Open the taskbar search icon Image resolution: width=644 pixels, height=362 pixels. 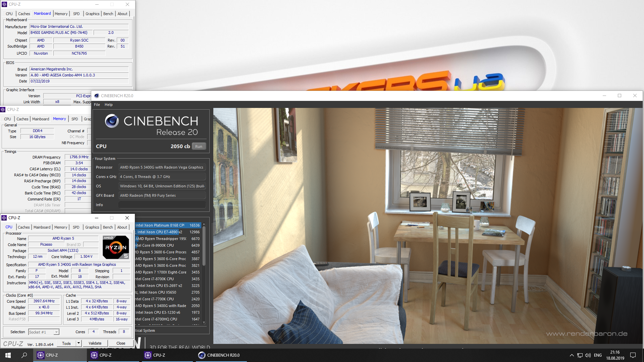[x=24, y=355]
